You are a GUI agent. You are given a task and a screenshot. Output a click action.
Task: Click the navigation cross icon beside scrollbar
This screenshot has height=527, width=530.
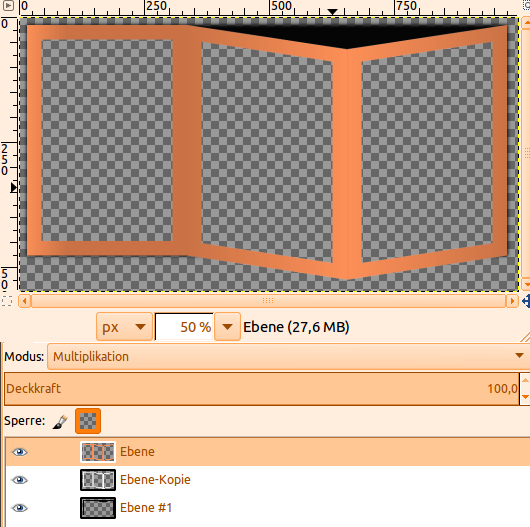(526, 301)
